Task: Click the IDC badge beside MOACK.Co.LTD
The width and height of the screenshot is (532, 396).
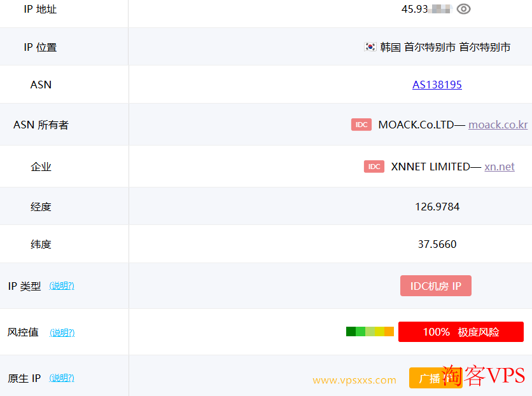Action: click(x=361, y=125)
